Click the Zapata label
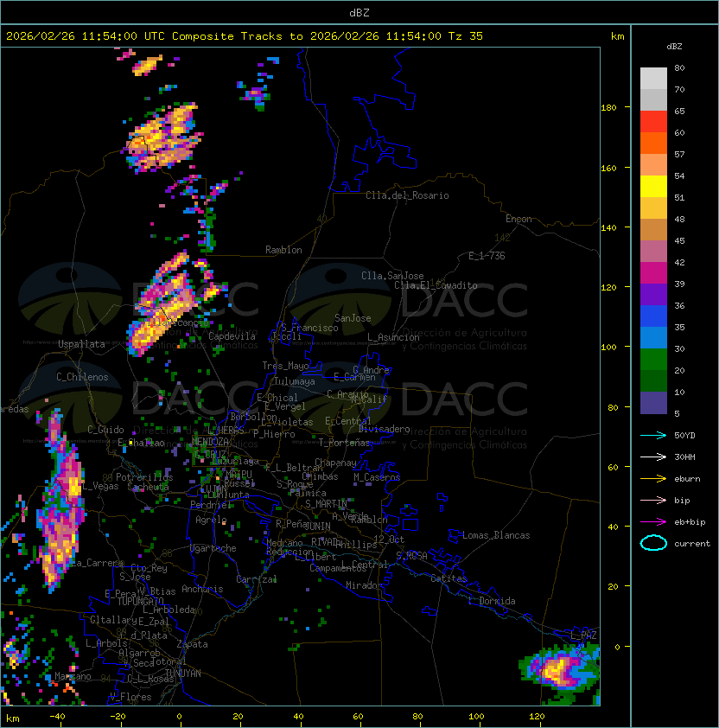 click(x=192, y=644)
